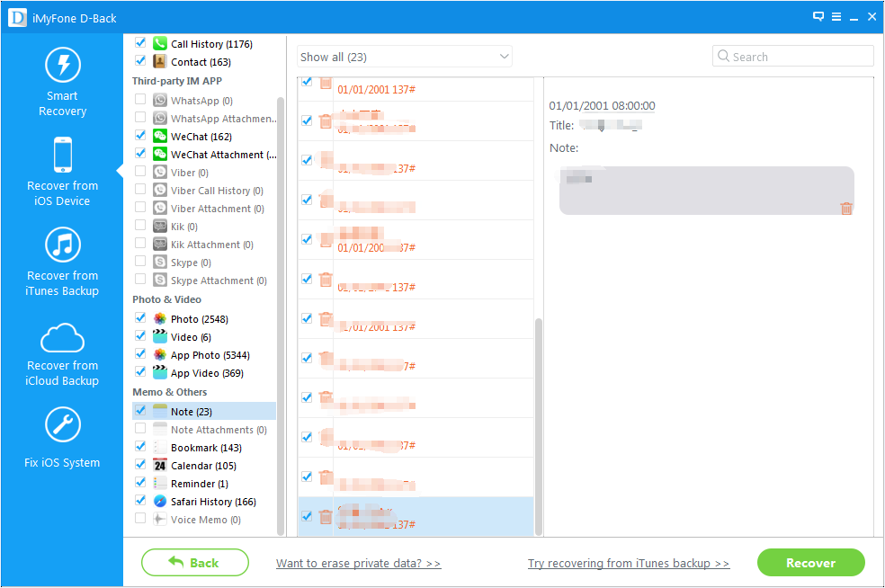Click the Reminder list icon
Image resolution: width=885 pixels, height=588 pixels.
tap(160, 484)
